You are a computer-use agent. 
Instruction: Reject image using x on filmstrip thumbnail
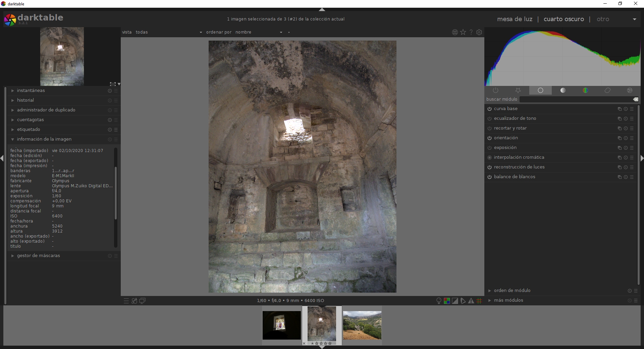[x=304, y=343]
